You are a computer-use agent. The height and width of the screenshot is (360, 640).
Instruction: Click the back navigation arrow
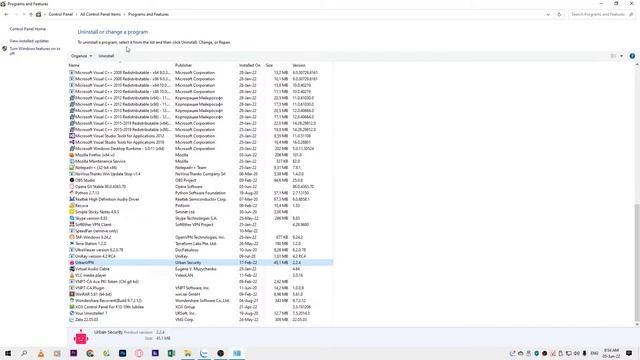(x=6, y=14)
